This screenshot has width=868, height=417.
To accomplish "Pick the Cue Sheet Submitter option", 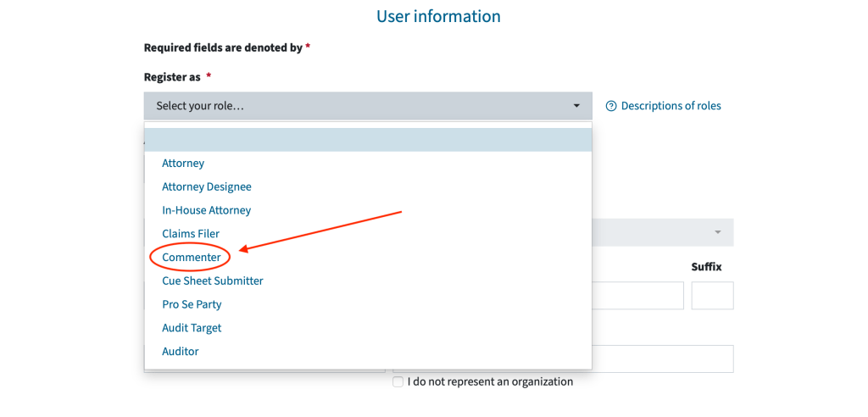I will pos(213,281).
